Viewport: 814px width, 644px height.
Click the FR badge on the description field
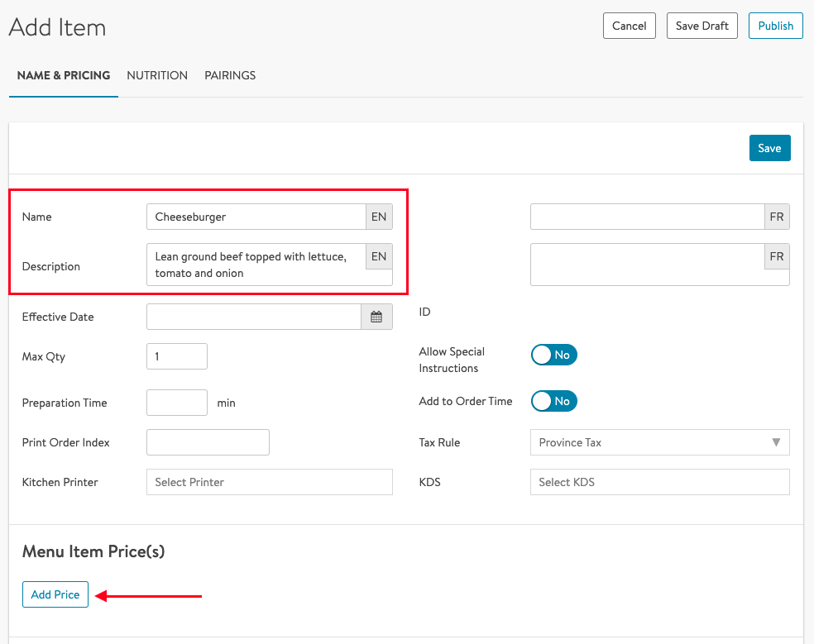pos(776,257)
